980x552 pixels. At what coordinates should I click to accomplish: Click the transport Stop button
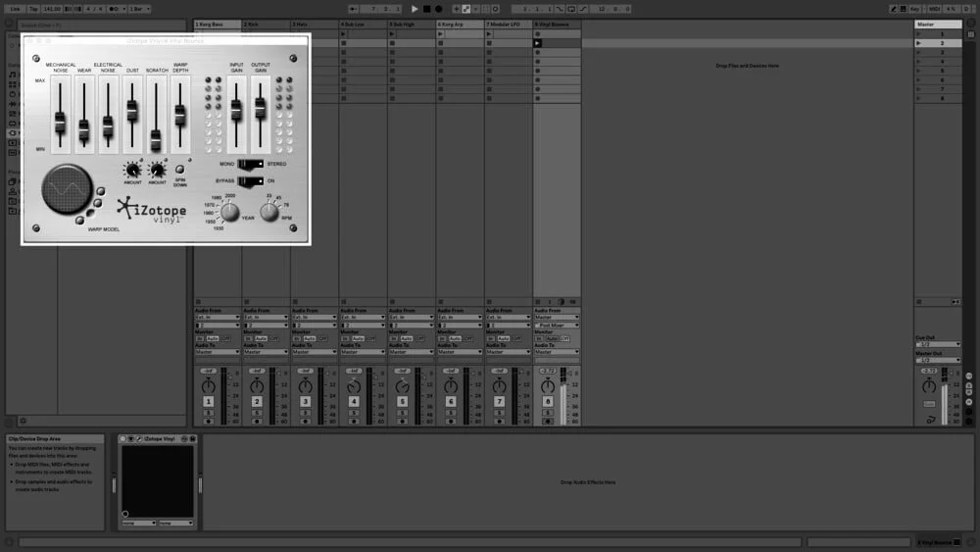(427, 9)
